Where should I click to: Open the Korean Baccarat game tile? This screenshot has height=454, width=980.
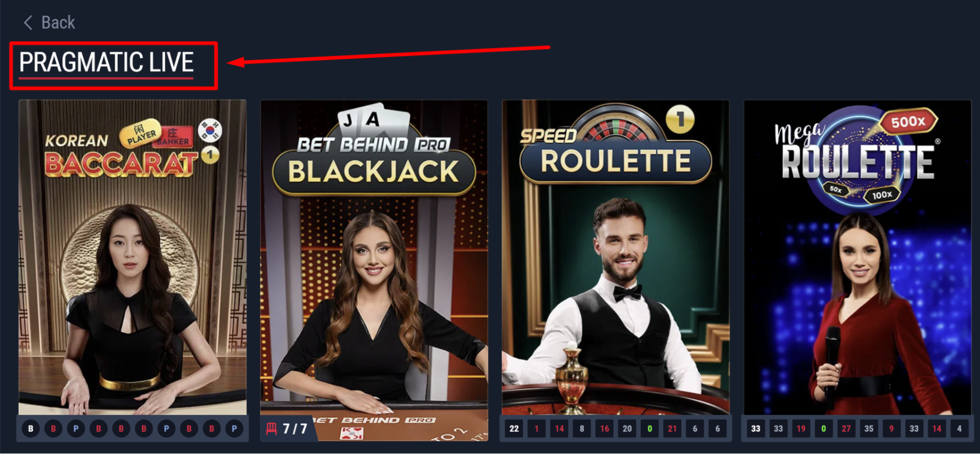[x=132, y=258]
